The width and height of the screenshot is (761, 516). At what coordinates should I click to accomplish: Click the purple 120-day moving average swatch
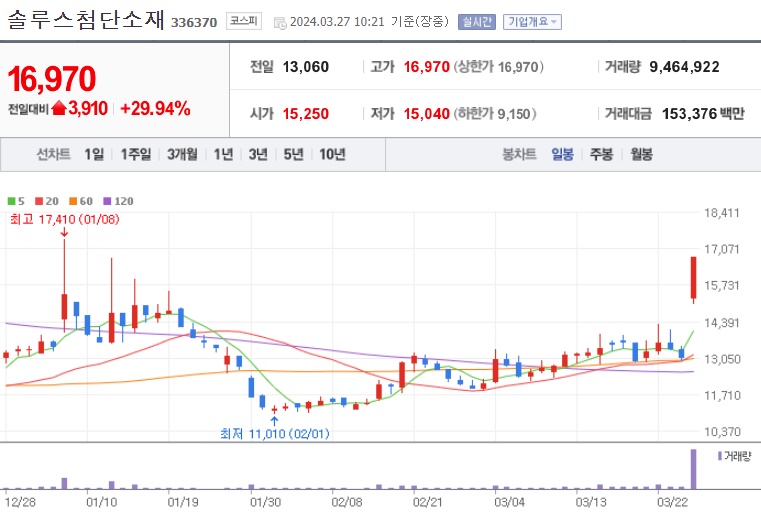(107, 201)
